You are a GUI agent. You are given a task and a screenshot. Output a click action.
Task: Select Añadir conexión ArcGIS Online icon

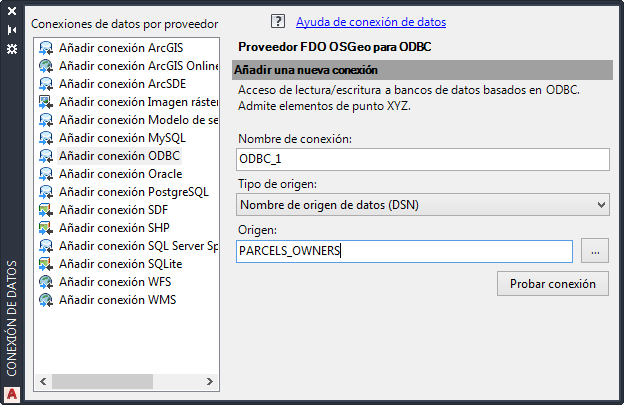(46, 66)
